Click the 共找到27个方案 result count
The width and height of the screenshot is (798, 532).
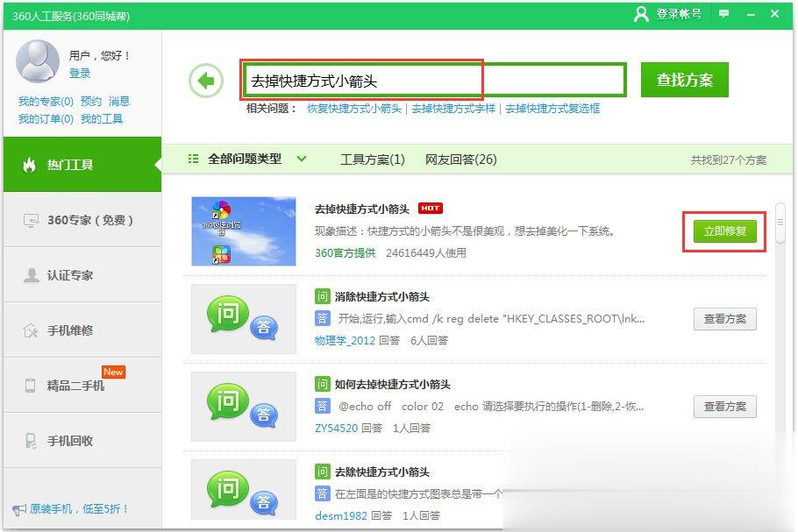(x=728, y=160)
